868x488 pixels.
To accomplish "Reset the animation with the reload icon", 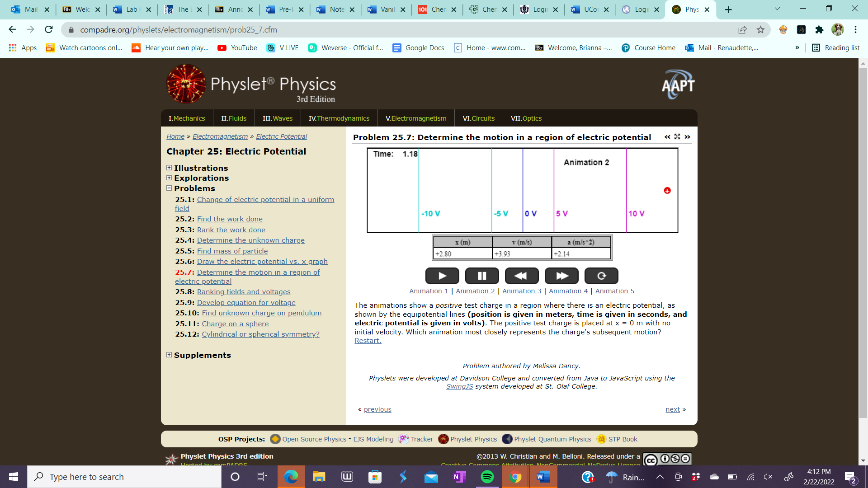I will click(601, 276).
